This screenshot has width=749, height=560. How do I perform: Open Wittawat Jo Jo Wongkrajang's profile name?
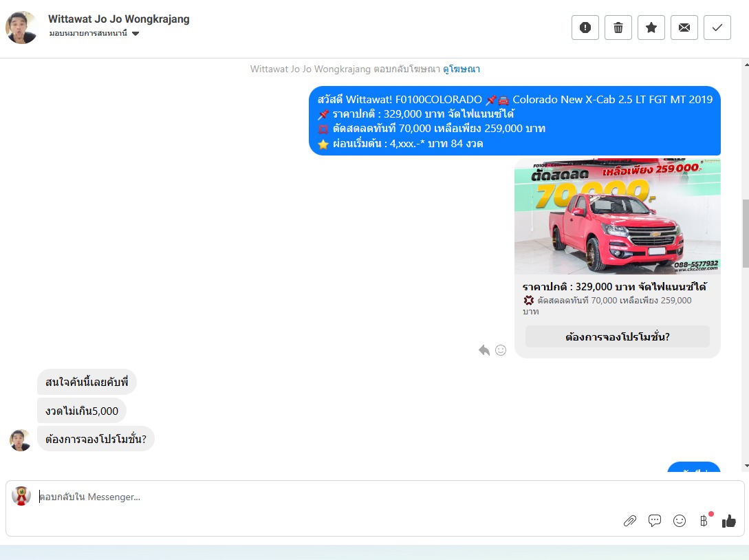(x=119, y=19)
